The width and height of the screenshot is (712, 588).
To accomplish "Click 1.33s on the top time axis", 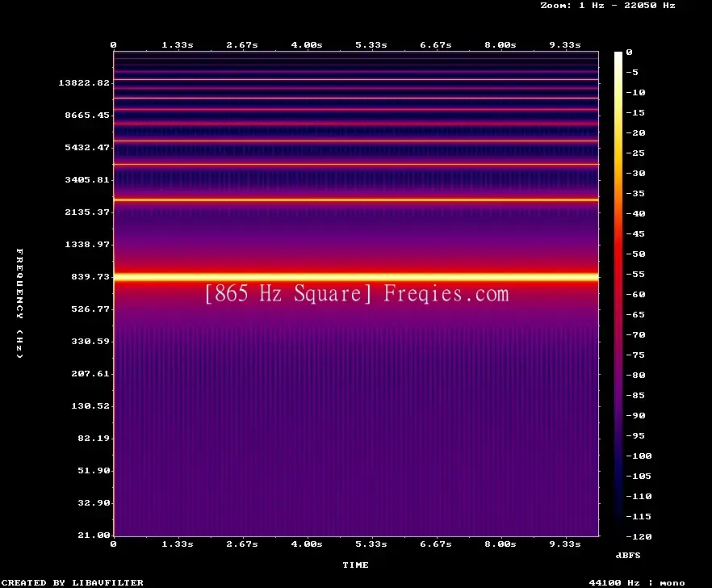I will (178, 45).
